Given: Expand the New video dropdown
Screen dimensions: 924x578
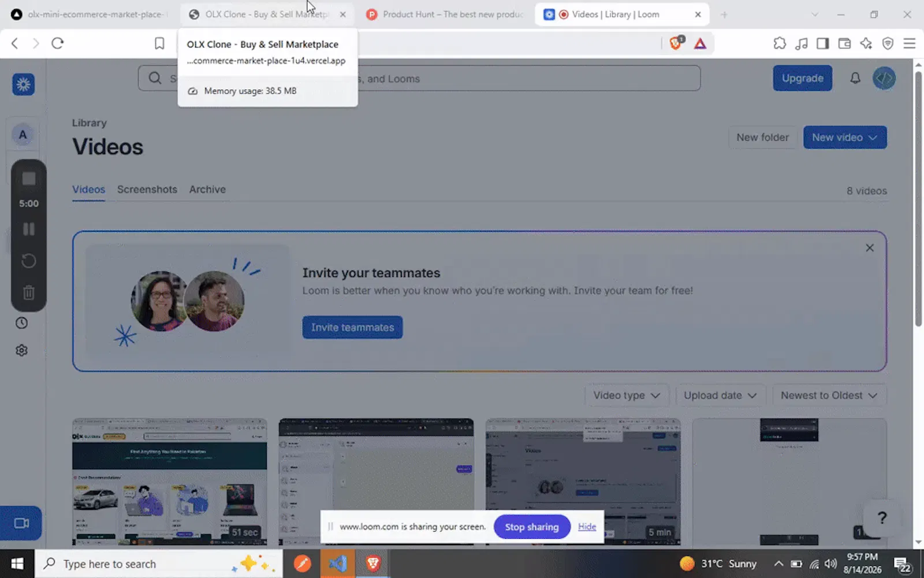Looking at the screenshot, I should [845, 138].
